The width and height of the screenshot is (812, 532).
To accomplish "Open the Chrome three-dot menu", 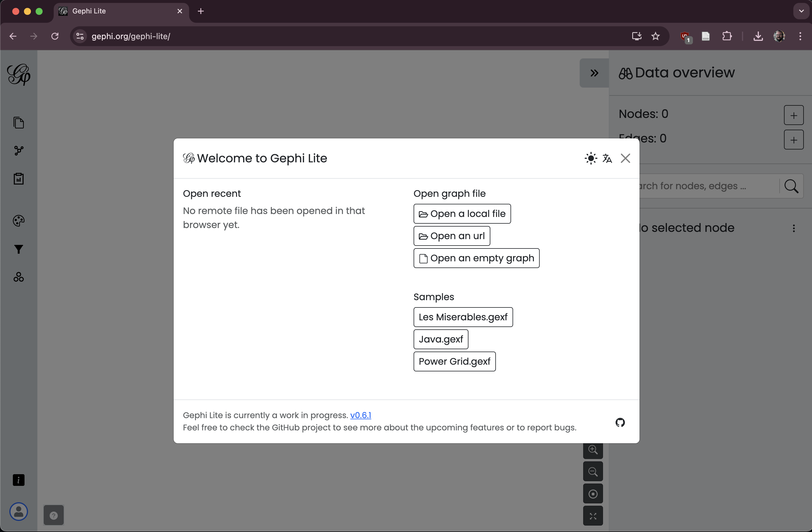I will click(x=800, y=36).
